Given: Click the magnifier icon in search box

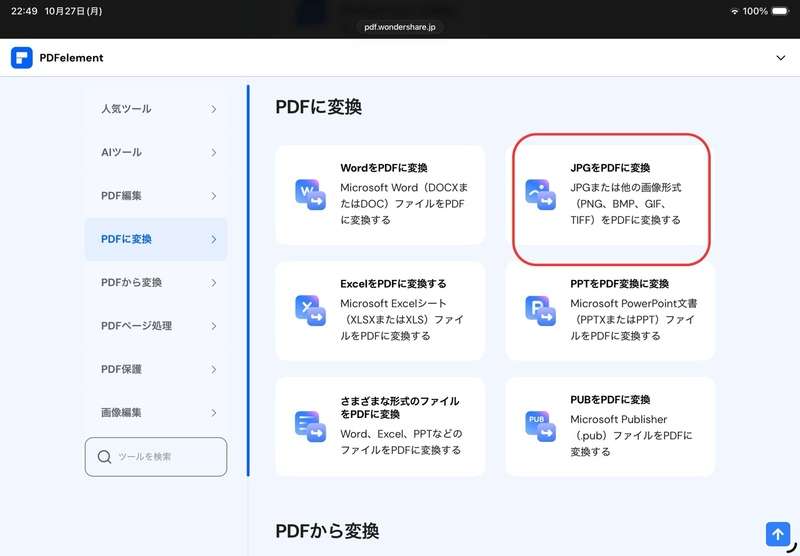Looking at the screenshot, I should click(x=104, y=457).
